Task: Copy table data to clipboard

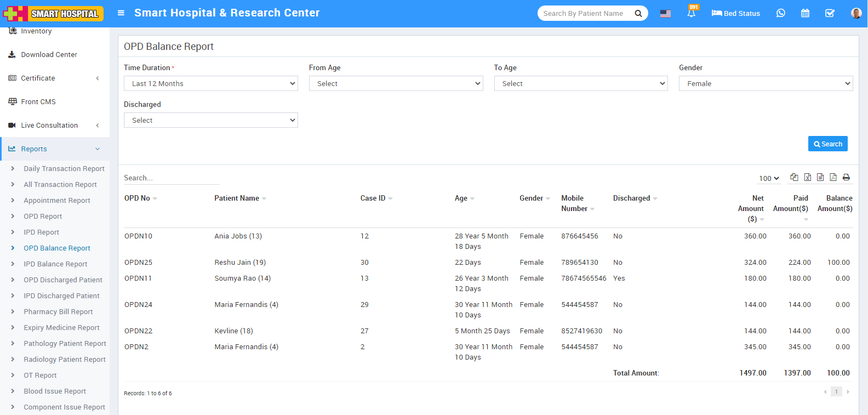Action: coord(794,177)
